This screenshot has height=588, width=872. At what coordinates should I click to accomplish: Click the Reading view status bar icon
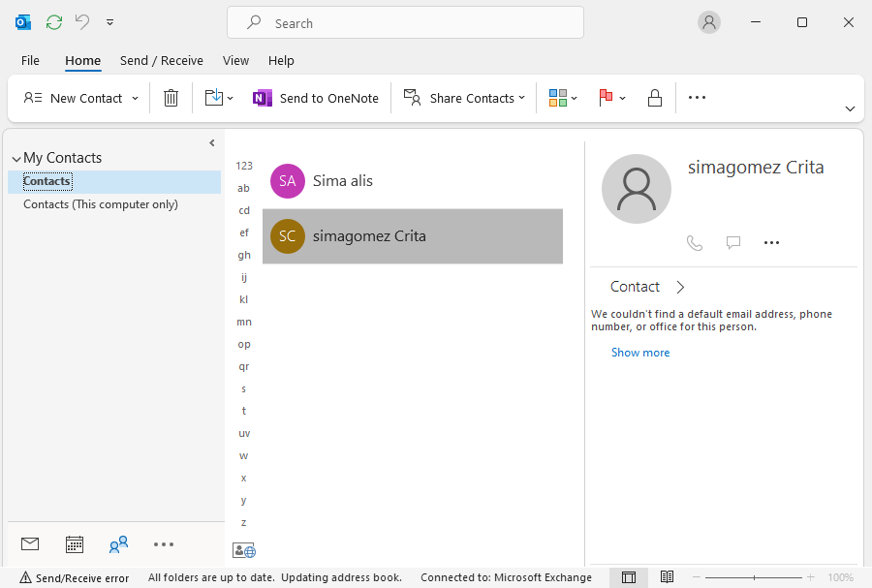(667, 577)
